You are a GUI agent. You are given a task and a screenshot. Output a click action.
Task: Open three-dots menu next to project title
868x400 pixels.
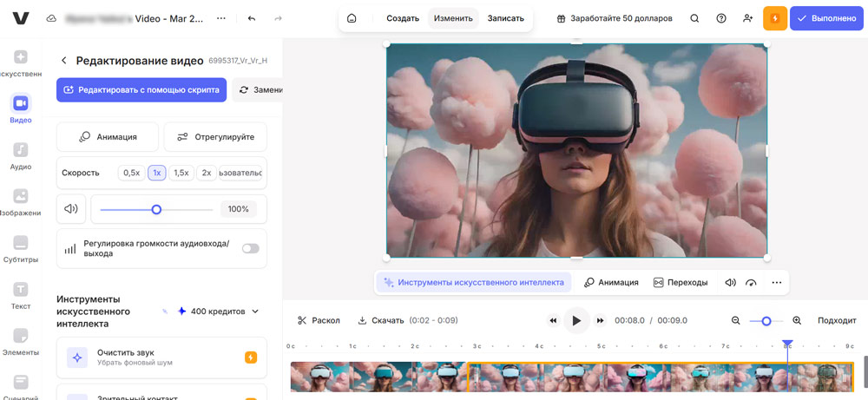click(x=220, y=18)
